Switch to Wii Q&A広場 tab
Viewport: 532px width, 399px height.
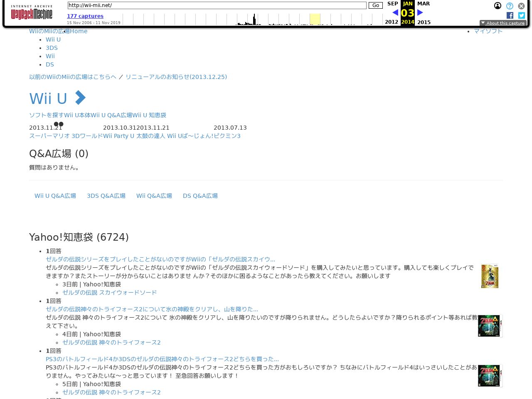(x=154, y=196)
